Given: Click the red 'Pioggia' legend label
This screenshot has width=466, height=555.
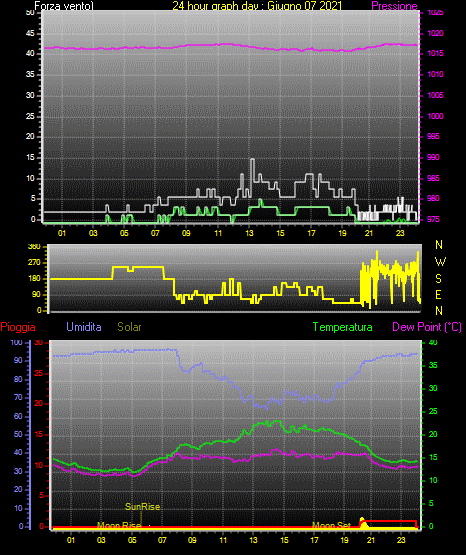Looking at the screenshot, I should (18, 327).
